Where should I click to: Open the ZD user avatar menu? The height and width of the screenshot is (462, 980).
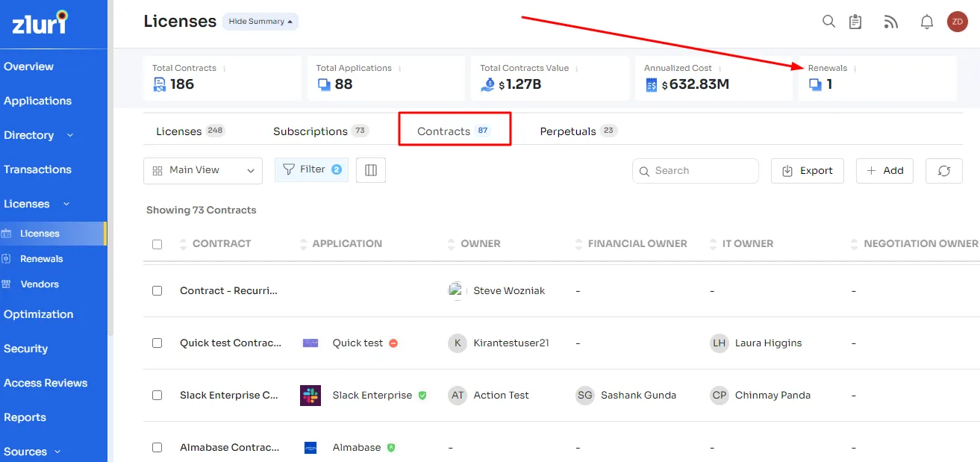coord(957,22)
